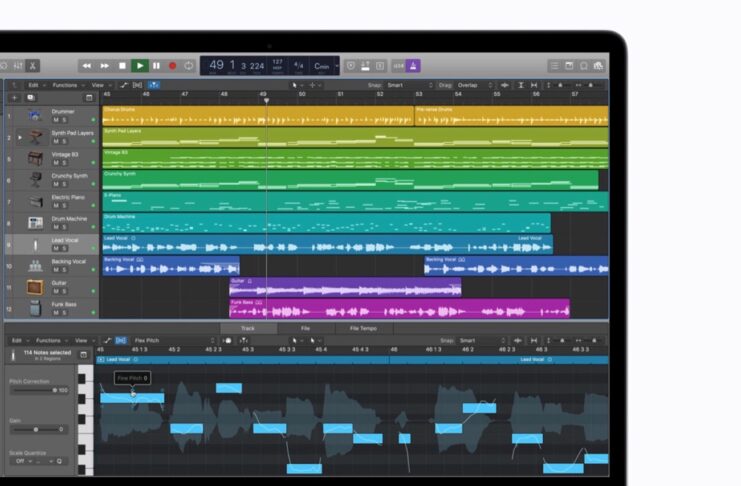
Task: Toggle Show Flex in the audio editor
Action: 121,340
